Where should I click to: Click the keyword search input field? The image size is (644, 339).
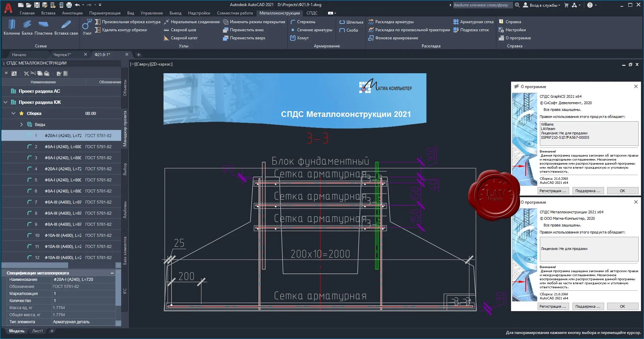point(482,5)
